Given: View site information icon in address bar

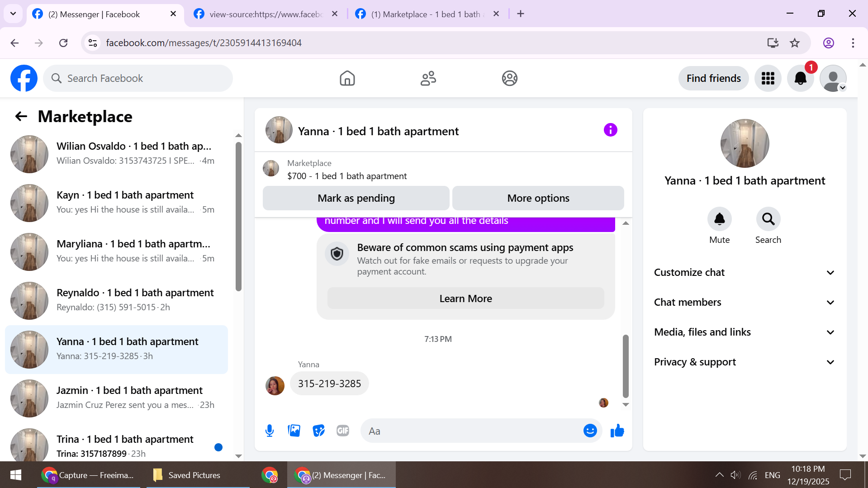Looking at the screenshot, I should coord(93,43).
